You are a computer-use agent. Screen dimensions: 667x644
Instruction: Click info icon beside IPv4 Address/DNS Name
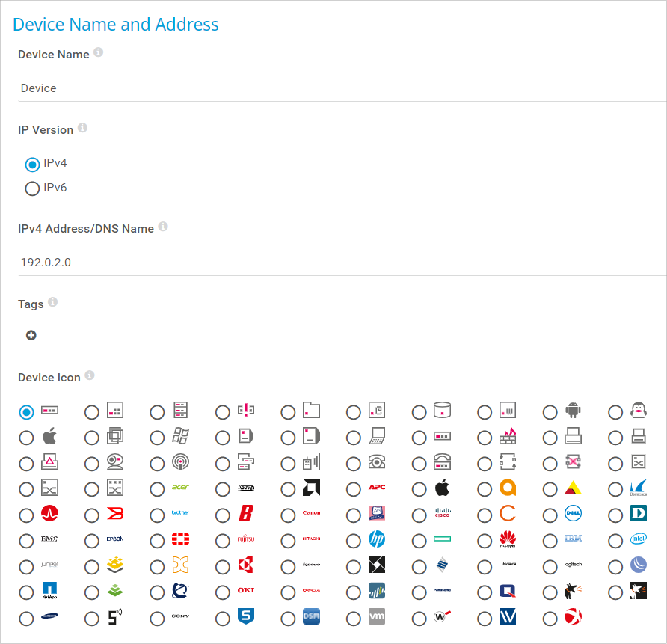click(x=163, y=227)
